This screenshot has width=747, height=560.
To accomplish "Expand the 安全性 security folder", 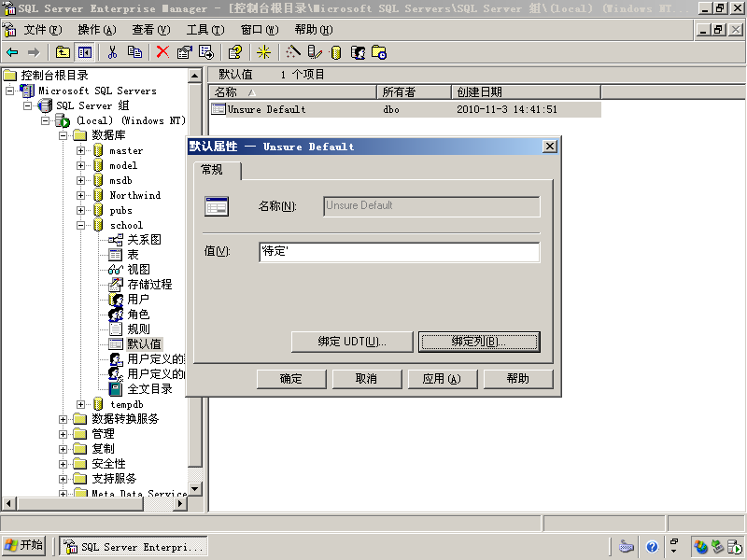I will (x=63, y=464).
